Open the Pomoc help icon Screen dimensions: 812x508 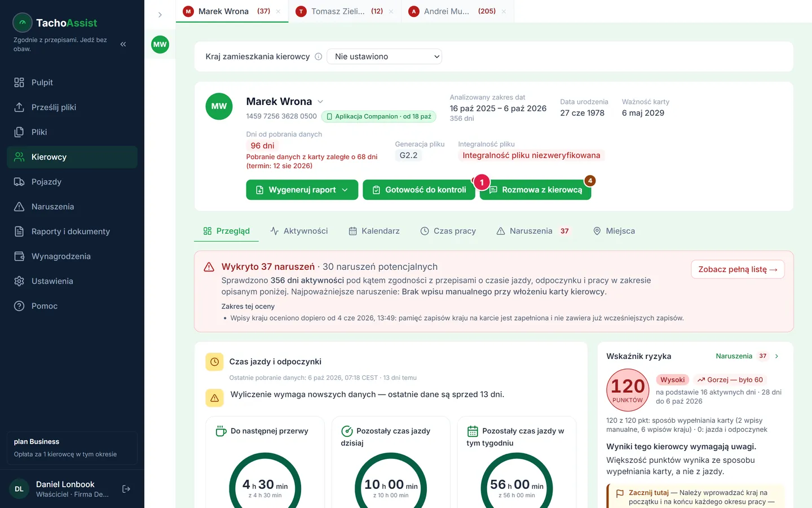19,306
